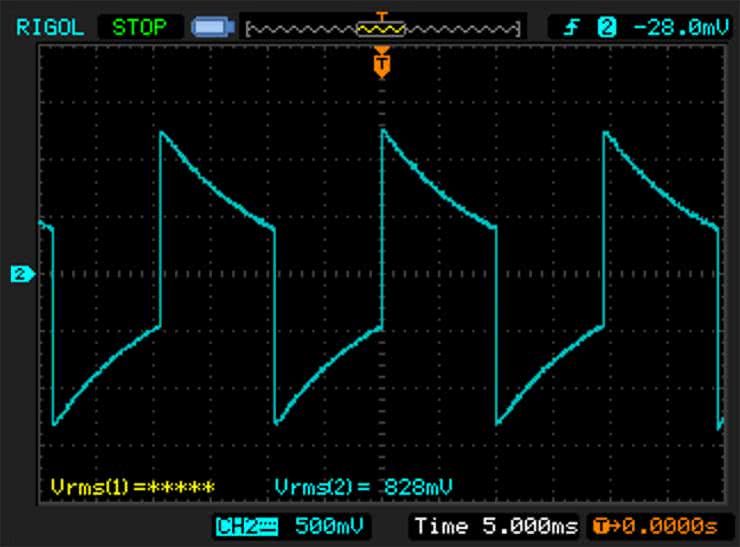Image resolution: width=740 pixels, height=547 pixels.
Task: Click the orange trigger marker atop the grid
Action: tap(380, 66)
